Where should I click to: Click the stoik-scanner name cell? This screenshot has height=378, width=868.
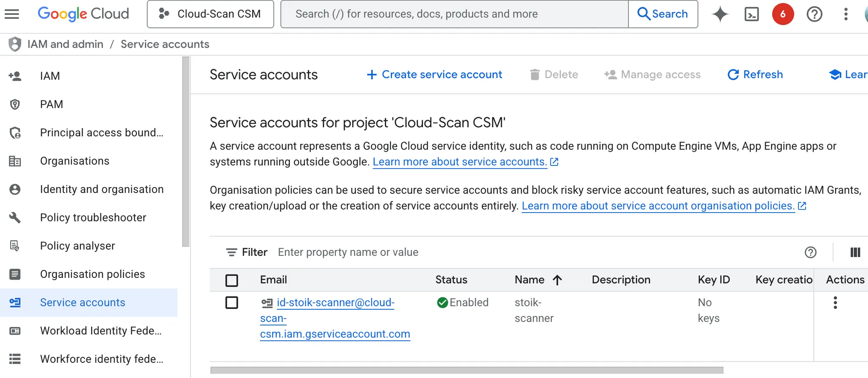click(534, 311)
